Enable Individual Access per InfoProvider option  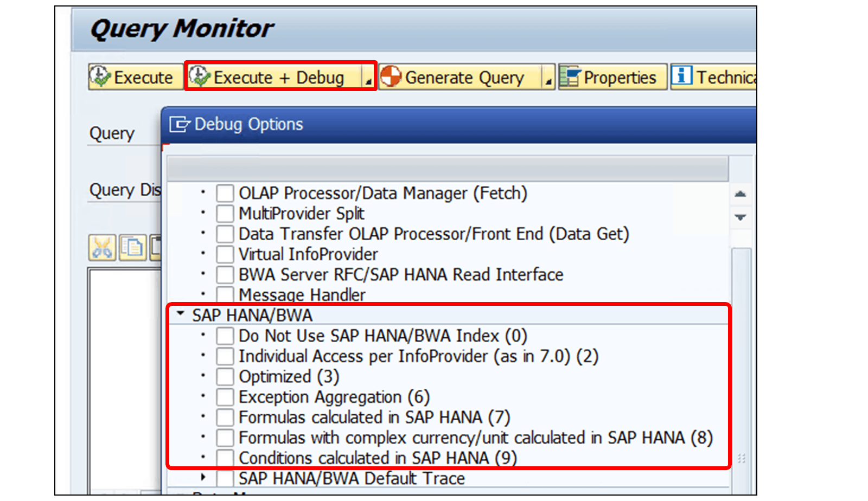click(x=225, y=356)
